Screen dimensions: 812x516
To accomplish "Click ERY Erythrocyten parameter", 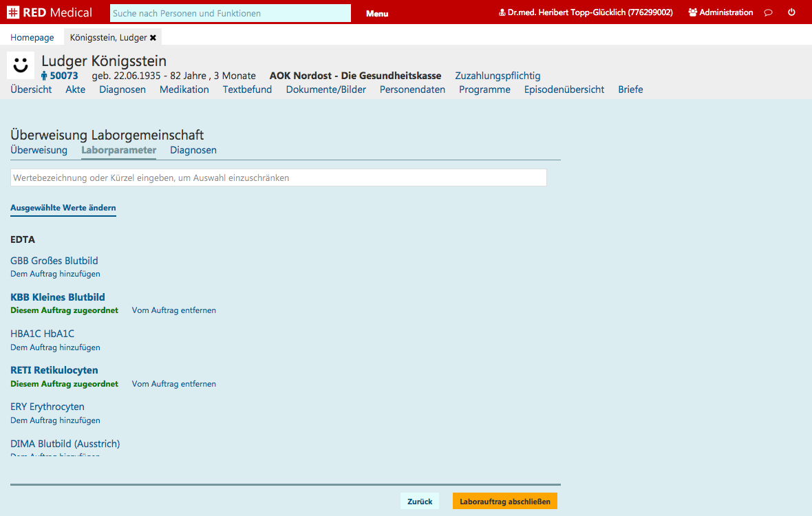I will pos(47,407).
